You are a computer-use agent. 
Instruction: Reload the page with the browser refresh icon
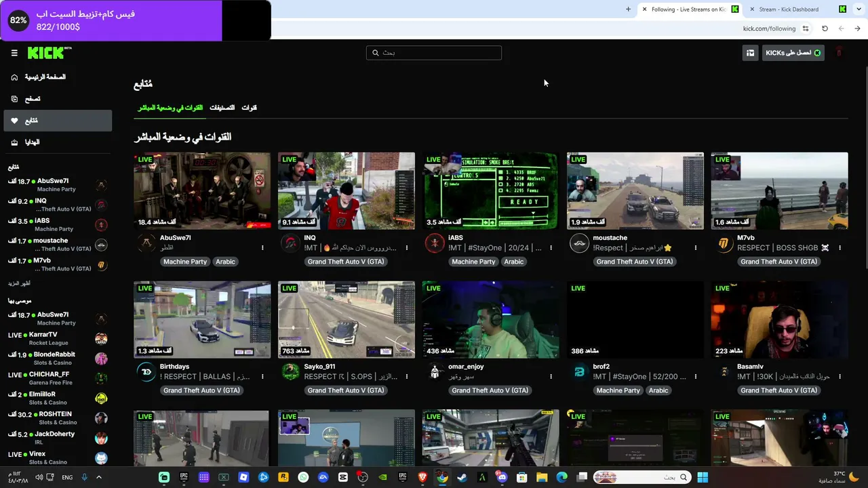point(825,28)
